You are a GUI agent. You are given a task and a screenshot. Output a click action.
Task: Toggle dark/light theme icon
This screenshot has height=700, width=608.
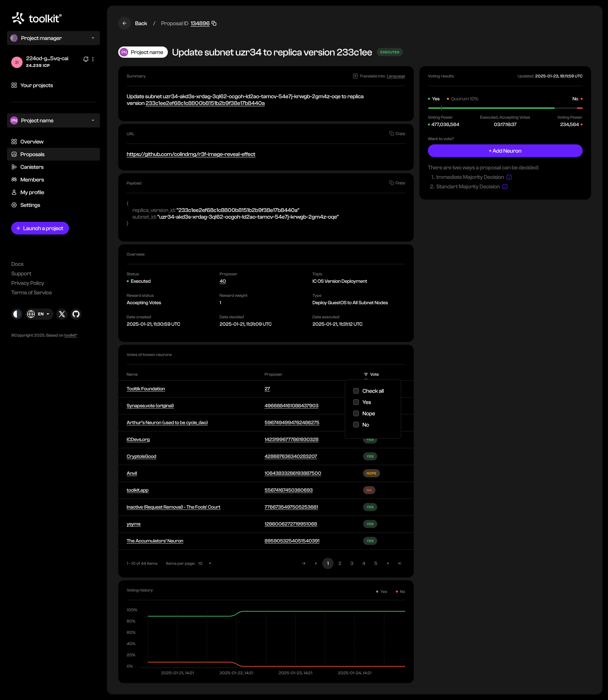[x=17, y=314]
